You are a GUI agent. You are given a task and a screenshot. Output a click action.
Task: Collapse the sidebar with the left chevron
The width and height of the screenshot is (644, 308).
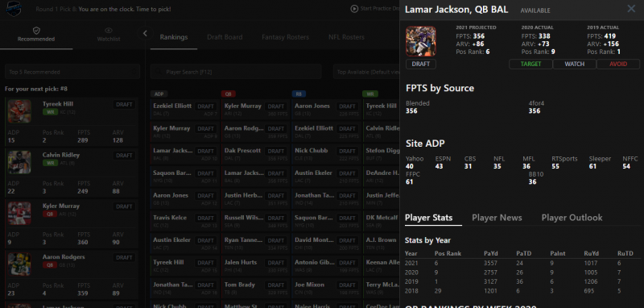(145, 33)
